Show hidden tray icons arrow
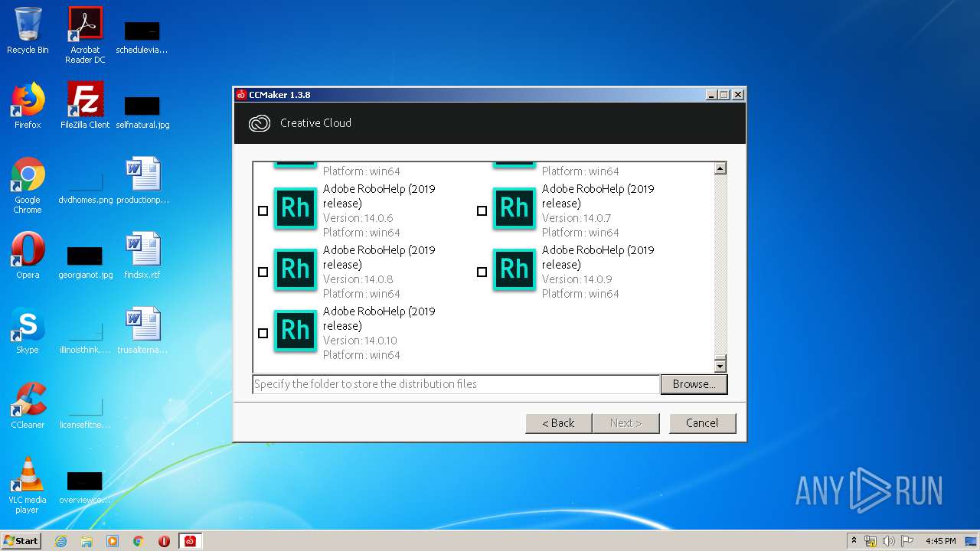Image resolution: width=980 pixels, height=551 pixels. [854, 541]
